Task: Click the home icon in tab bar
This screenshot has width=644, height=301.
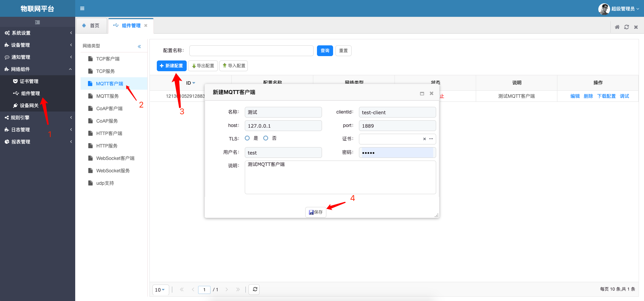Action: click(x=617, y=27)
